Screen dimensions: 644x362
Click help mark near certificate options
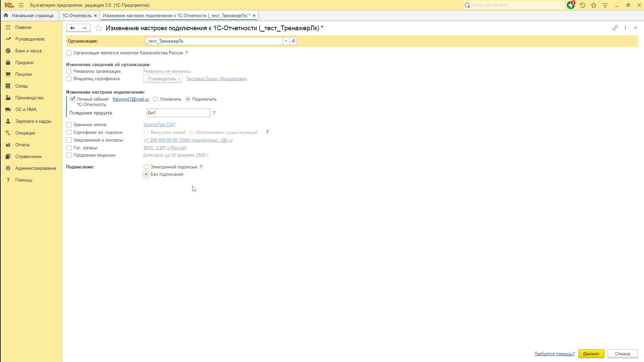pyautogui.click(x=267, y=133)
